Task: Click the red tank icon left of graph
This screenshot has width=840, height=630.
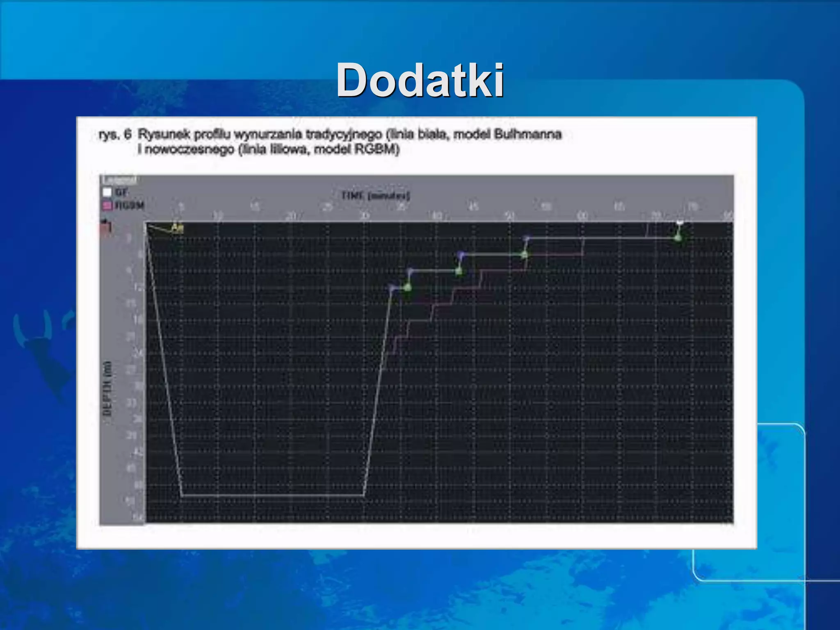Action: (106, 228)
